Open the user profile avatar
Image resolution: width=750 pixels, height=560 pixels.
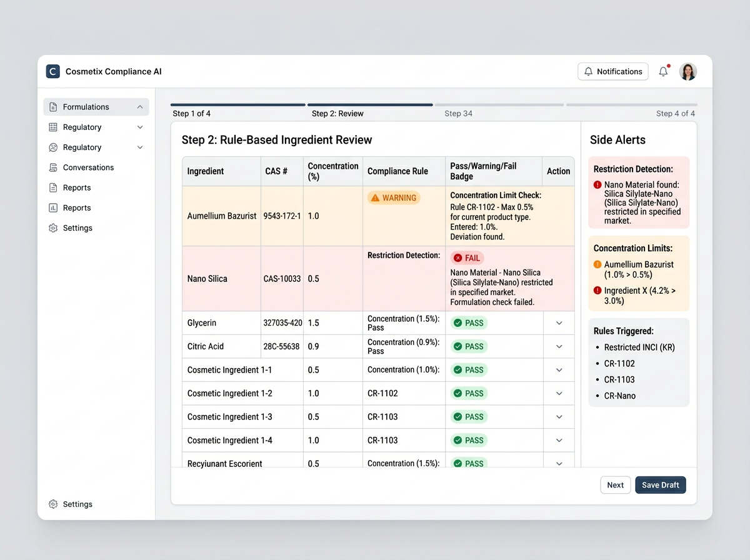[688, 71]
